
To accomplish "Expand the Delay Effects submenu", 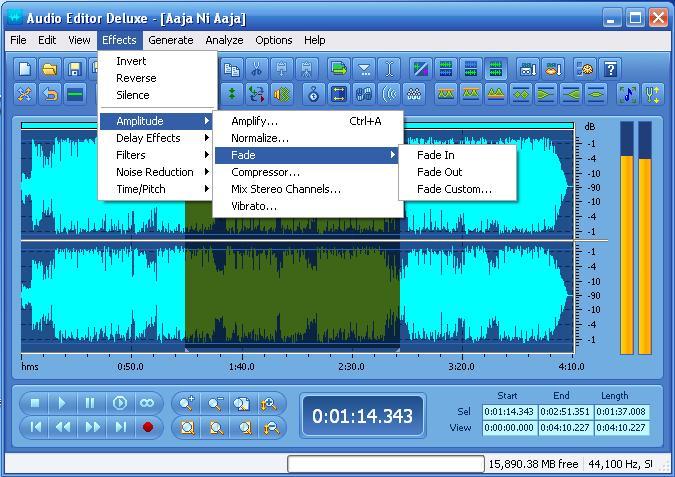I will tap(156, 138).
